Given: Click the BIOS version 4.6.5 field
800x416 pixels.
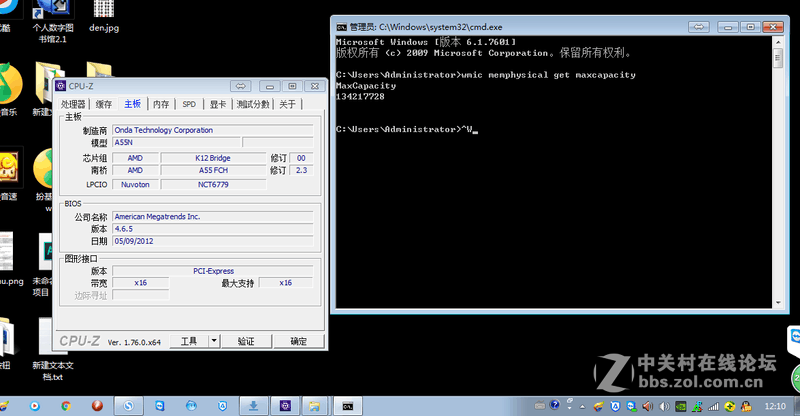Looking at the screenshot, I should click(213, 229).
